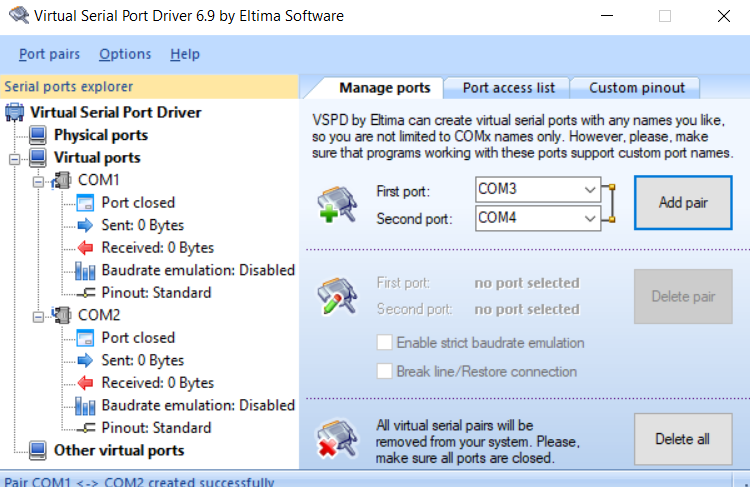
Task: Select the COM1 tree label
Action: (99, 180)
